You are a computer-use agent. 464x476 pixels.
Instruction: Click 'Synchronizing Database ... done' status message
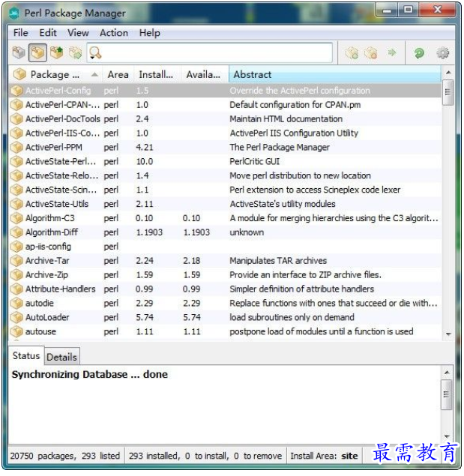point(90,374)
